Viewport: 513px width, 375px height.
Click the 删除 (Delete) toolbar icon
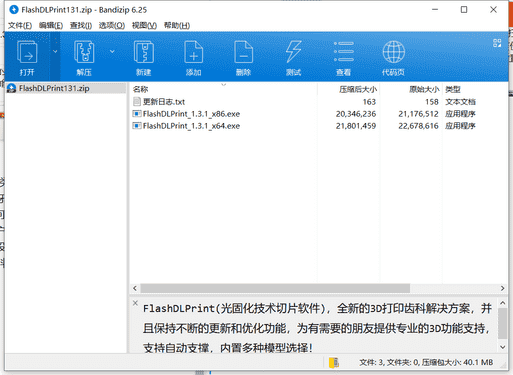(243, 52)
